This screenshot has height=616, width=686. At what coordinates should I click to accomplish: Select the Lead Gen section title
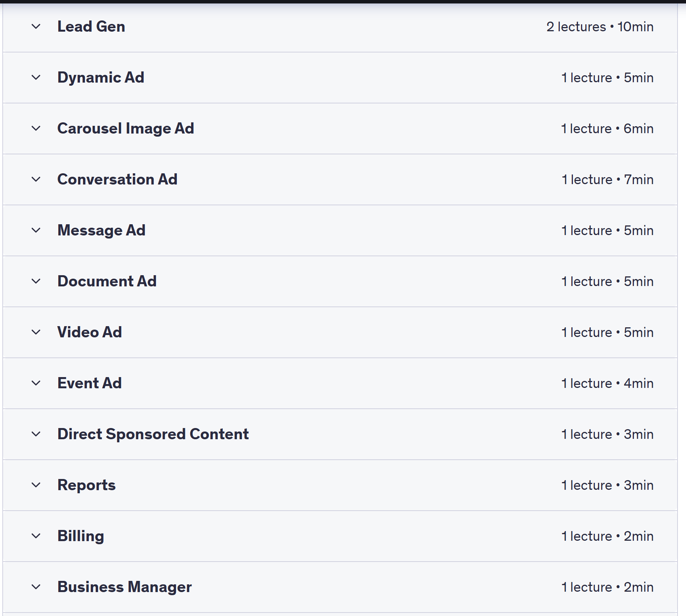(91, 27)
